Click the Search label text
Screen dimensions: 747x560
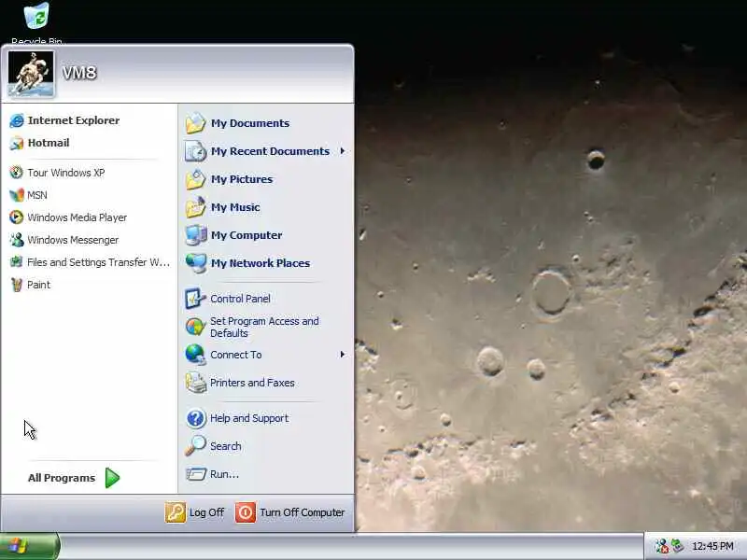pyautogui.click(x=225, y=446)
